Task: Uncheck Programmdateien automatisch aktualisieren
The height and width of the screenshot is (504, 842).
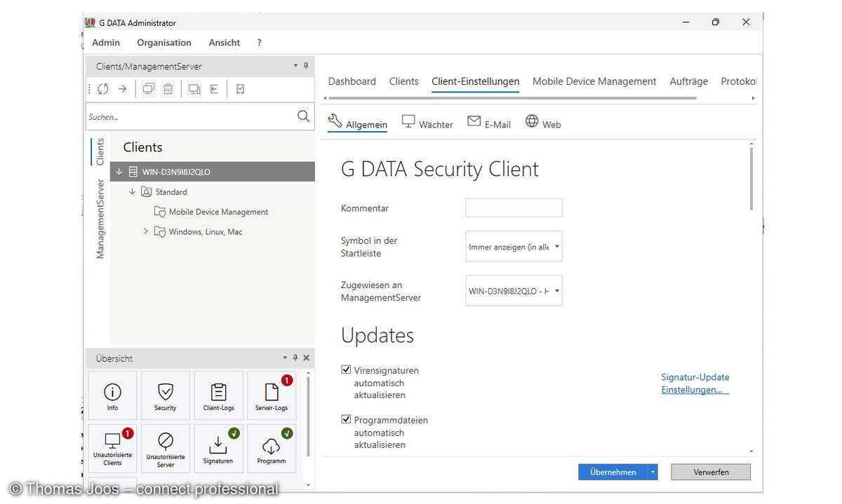Action: [346, 418]
